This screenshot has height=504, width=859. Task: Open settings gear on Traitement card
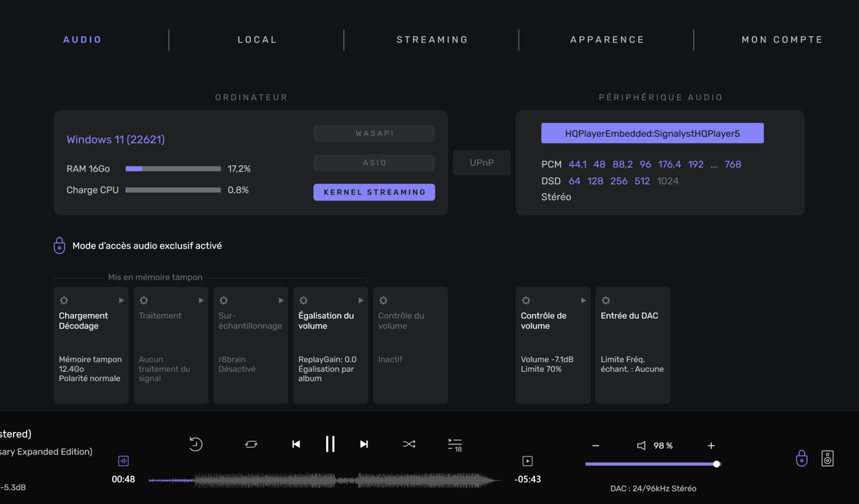(x=144, y=301)
